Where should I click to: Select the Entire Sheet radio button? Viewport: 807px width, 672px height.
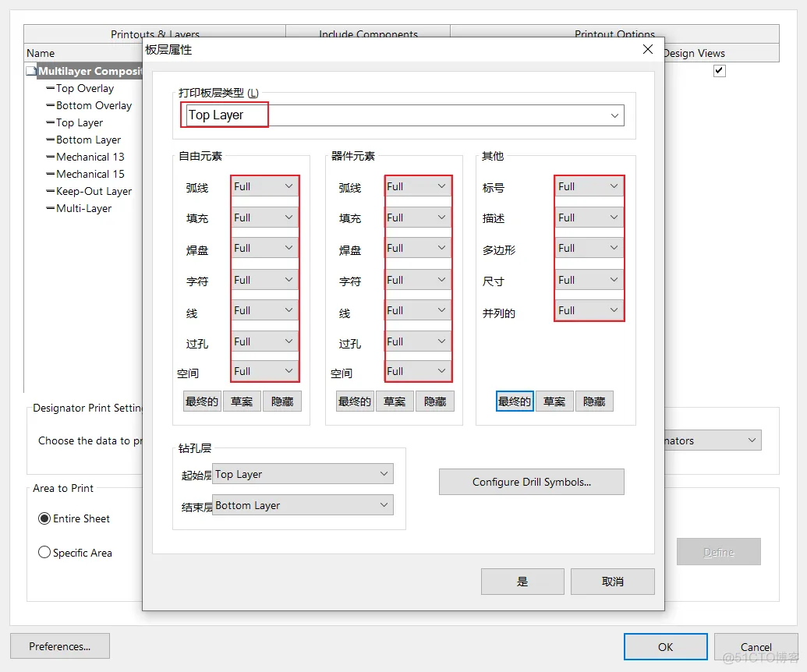click(x=44, y=518)
